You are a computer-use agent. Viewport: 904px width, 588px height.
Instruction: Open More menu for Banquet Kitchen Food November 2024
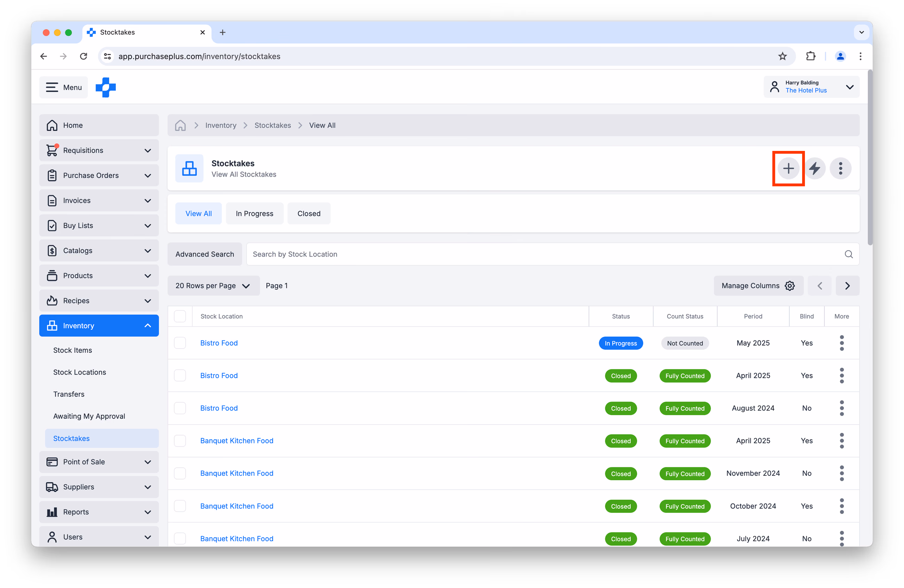click(842, 473)
